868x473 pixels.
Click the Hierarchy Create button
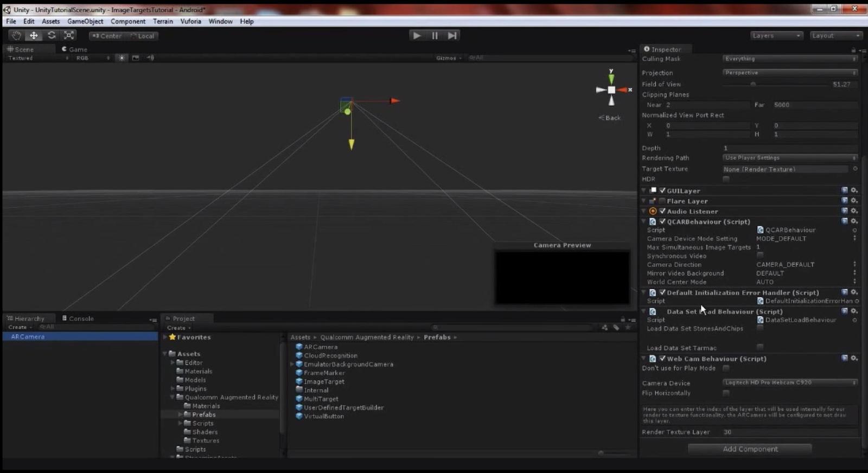click(x=20, y=327)
